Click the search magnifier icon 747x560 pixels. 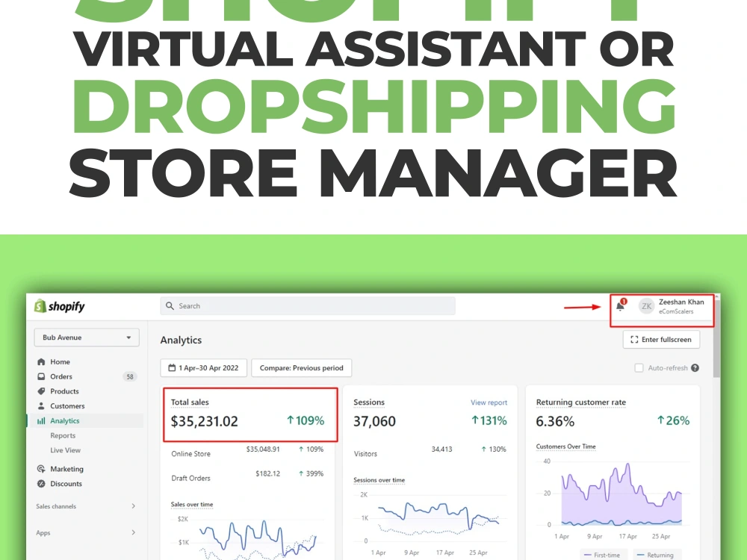(170, 305)
